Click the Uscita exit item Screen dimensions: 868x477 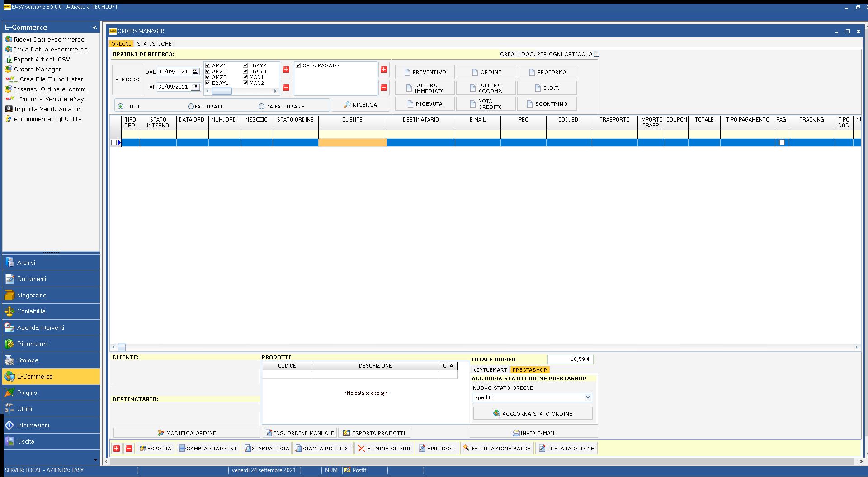pyautogui.click(x=51, y=441)
